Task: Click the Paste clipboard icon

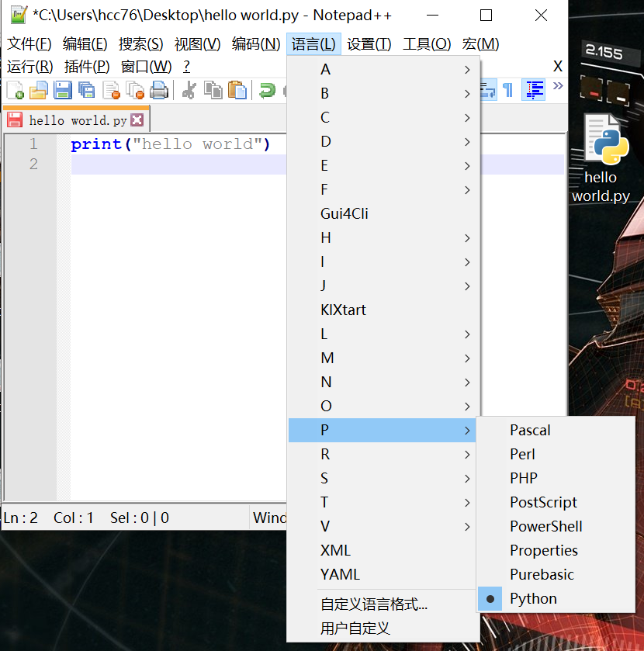Action: pyautogui.click(x=237, y=90)
